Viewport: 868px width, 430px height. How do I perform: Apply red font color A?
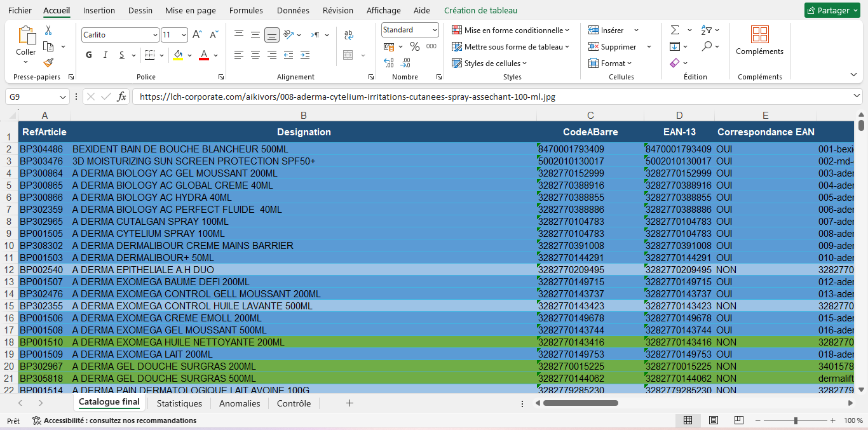204,55
